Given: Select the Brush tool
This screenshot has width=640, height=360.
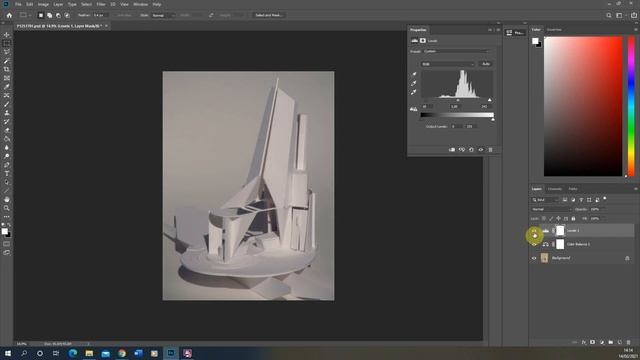Looking at the screenshot, I should pos(7,104).
